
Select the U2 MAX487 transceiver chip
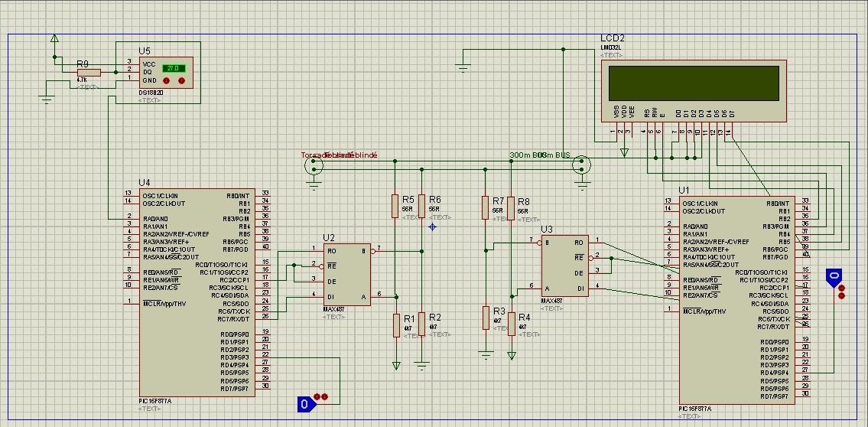click(347, 274)
